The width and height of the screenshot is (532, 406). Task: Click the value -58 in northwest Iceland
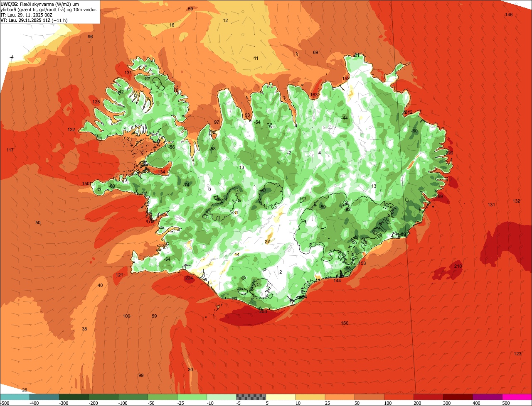point(212,149)
